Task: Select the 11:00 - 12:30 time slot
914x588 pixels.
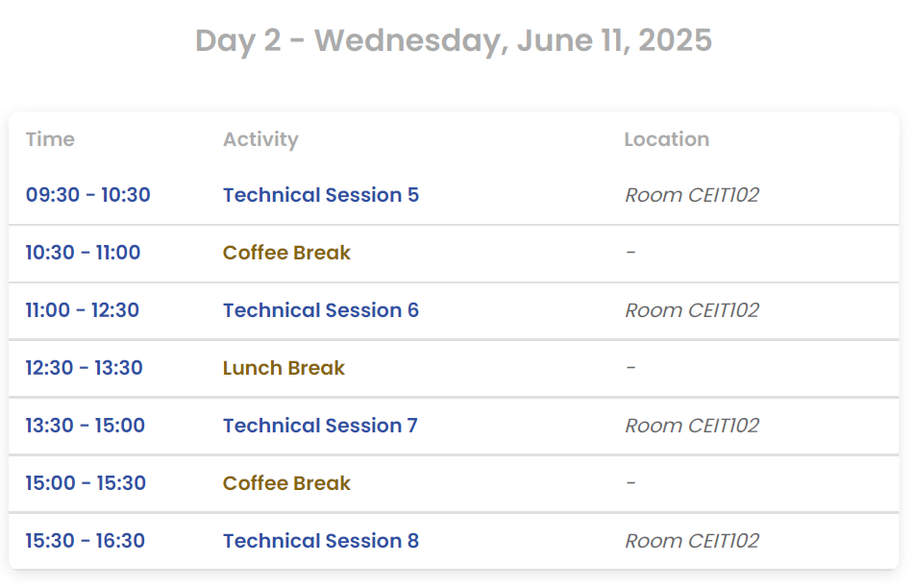Action: [82, 310]
